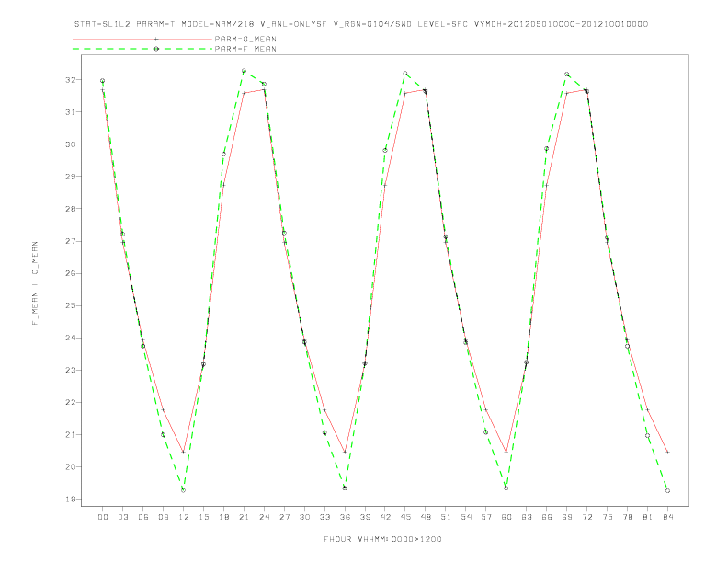Click x-axis forecast hour label 03
728x563 pixels.
pos(123,517)
